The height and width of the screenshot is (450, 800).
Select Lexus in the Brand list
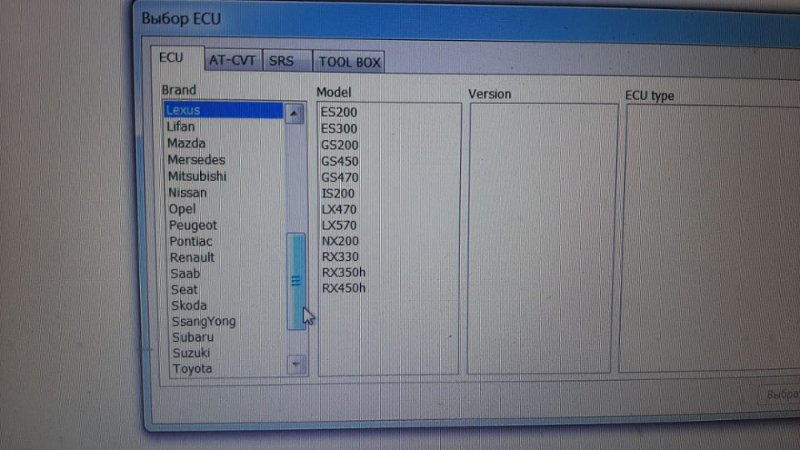tap(223, 110)
